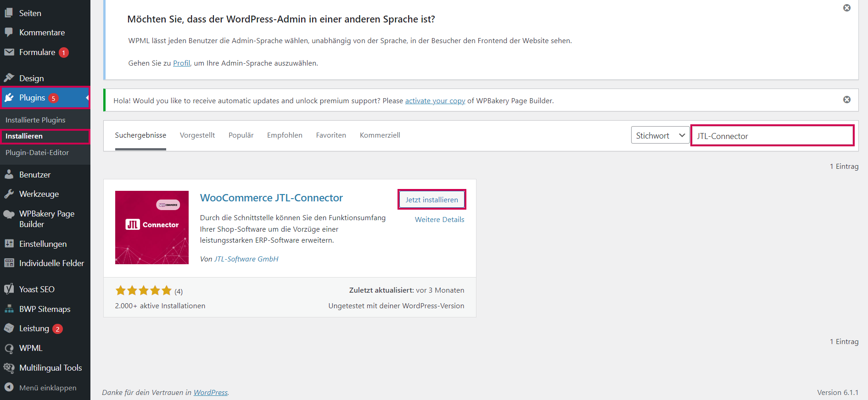Switch to the Empfohlen tab
This screenshot has width=868, height=400.
285,135
